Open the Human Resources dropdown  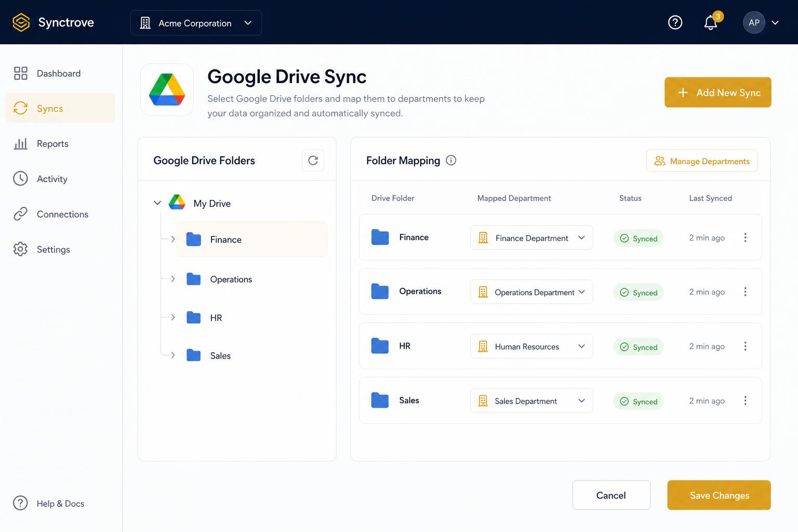click(x=531, y=346)
